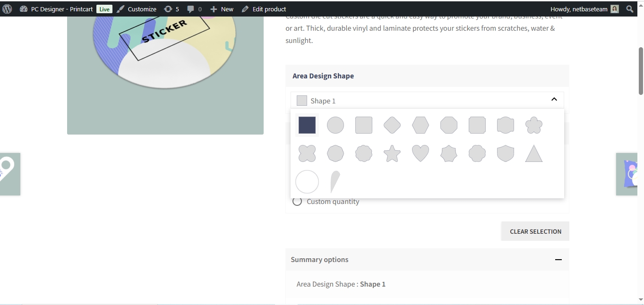Pick the triangle shape option
Screen dimensions: 644x305
[x=533, y=153]
